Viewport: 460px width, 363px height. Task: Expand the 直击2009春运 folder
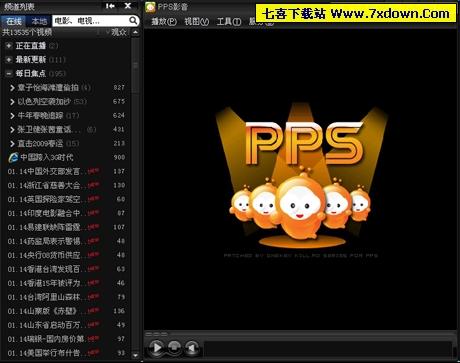coord(12,144)
